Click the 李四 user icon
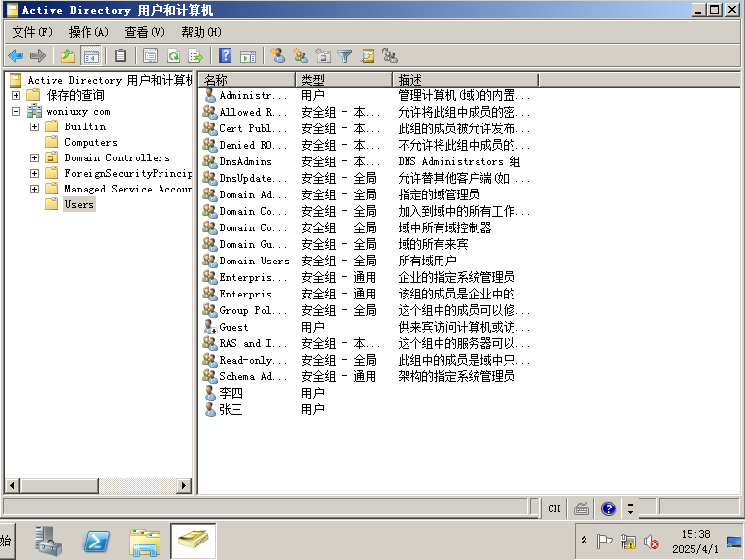Screen dimensions: 745x560 click(x=210, y=393)
